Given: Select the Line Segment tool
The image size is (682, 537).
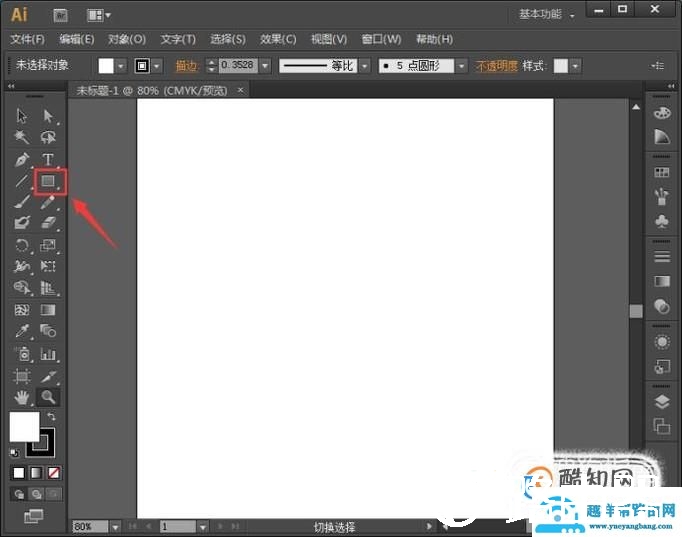Looking at the screenshot, I should click(22, 181).
